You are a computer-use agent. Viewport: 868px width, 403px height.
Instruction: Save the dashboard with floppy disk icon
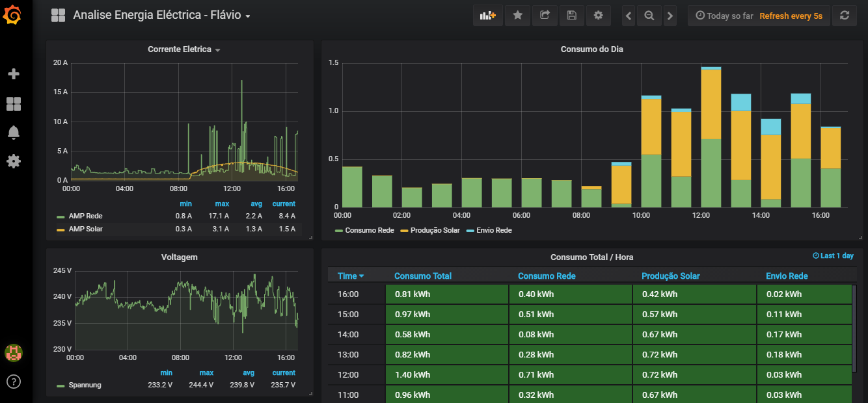pyautogui.click(x=572, y=16)
